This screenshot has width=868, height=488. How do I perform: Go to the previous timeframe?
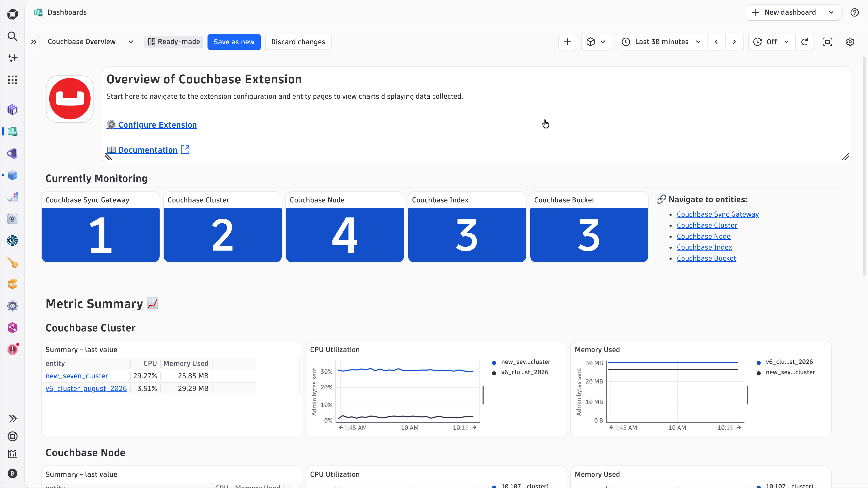tap(716, 42)
